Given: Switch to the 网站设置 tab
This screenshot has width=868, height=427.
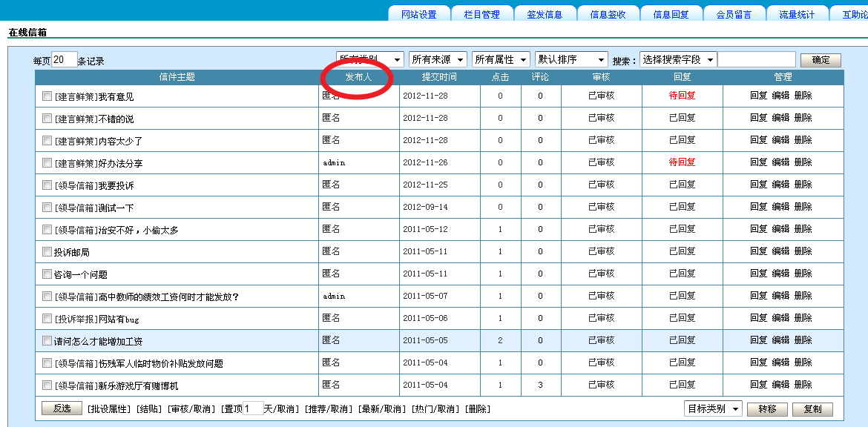Looking at the screenshot, I should click(419, 14).
